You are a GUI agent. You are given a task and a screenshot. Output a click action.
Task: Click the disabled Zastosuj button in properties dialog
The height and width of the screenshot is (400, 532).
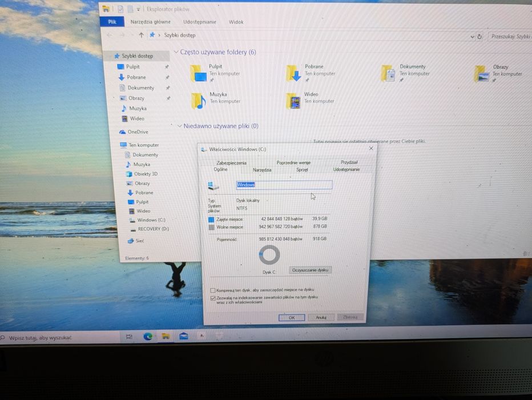click(350, 317)
